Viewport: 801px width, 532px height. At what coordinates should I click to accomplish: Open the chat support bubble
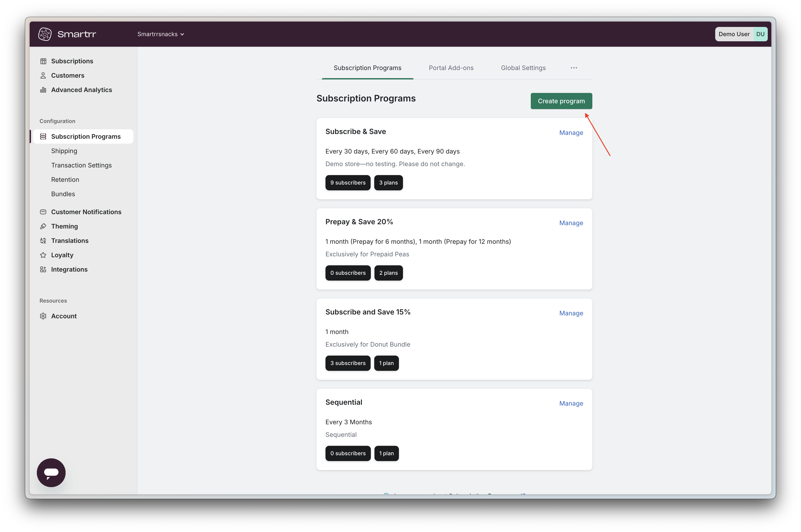tap(51, 472)
